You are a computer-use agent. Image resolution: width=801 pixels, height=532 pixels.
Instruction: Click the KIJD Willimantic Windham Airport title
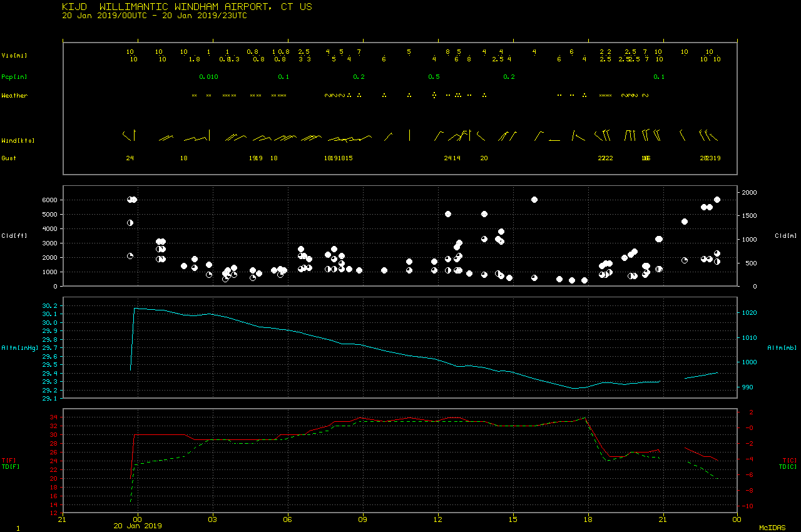tap(187, 7)
